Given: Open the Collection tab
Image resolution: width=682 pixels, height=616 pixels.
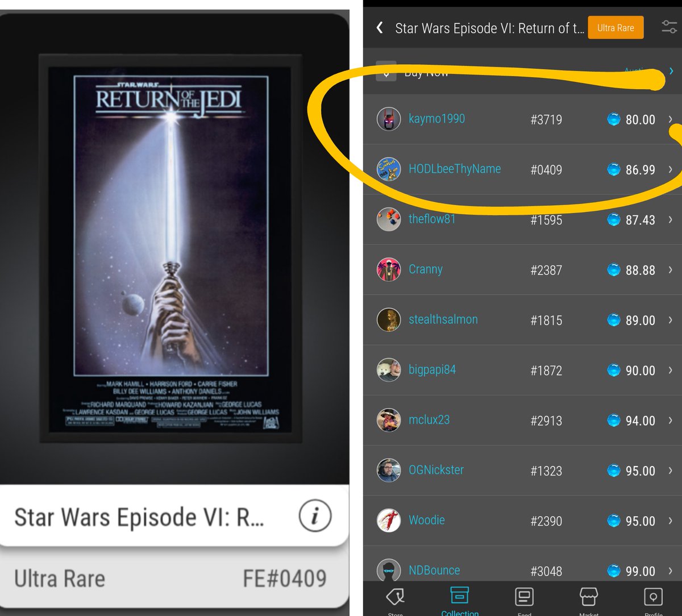Looking at the screenshot, I should pyautogui.click(x=459, y=601).
